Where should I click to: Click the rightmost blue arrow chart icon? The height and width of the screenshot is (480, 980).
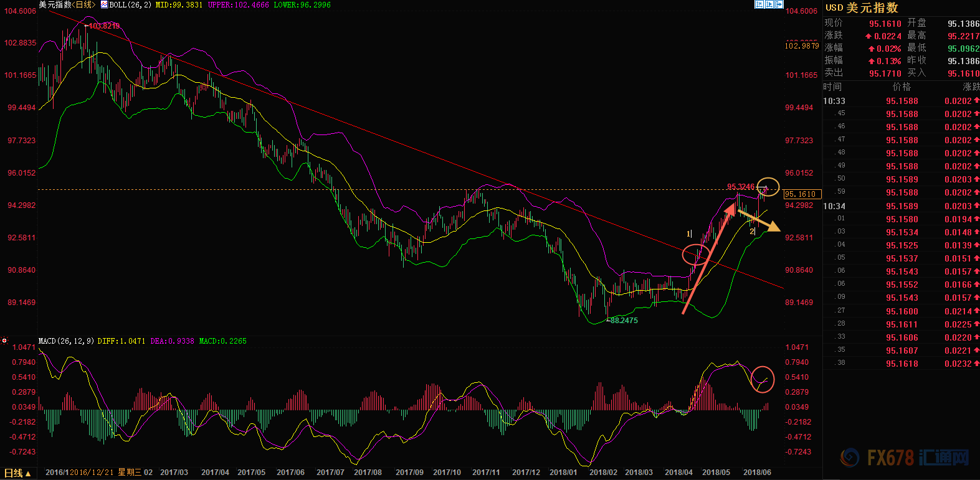(778, 4)
